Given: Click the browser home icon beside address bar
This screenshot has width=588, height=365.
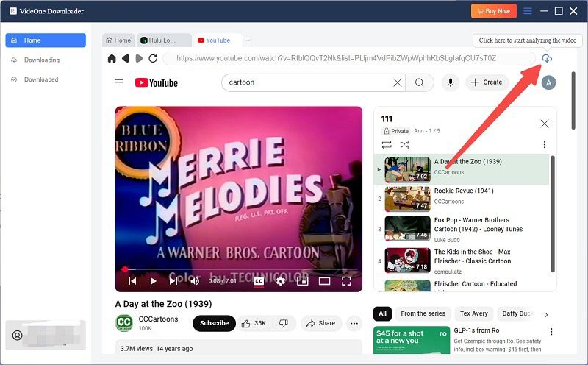Looking at the screenshot, I should [x=112, y=58].
